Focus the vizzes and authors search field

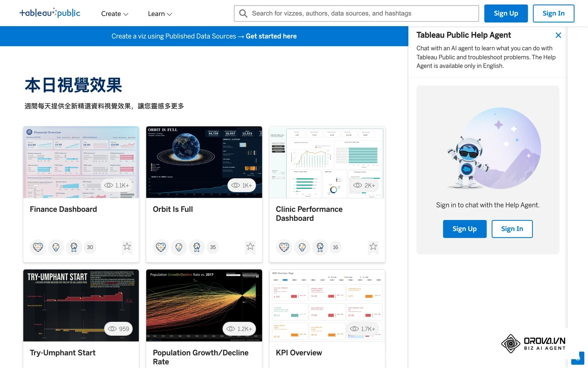click(356, 14)
